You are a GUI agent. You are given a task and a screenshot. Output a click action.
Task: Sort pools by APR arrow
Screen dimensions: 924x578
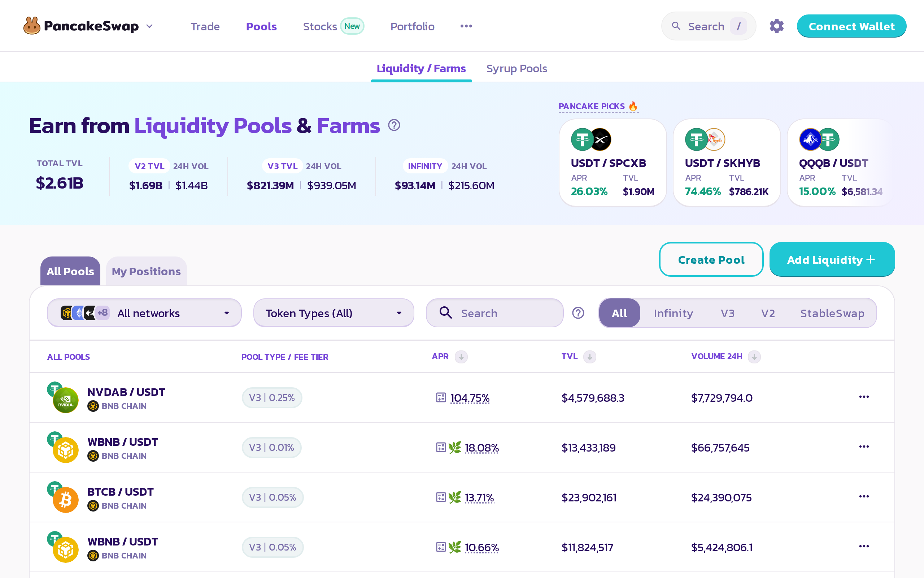(461, 357)
